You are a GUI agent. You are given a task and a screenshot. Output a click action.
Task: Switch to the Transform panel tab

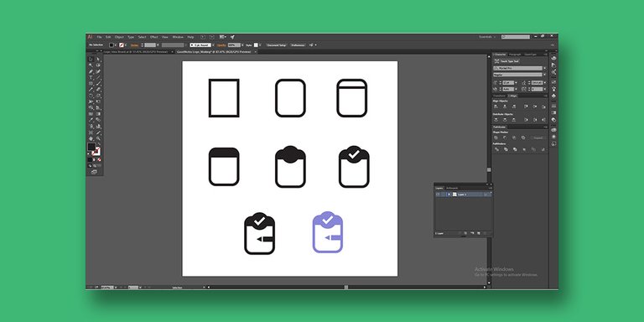[x=500, y=96]
